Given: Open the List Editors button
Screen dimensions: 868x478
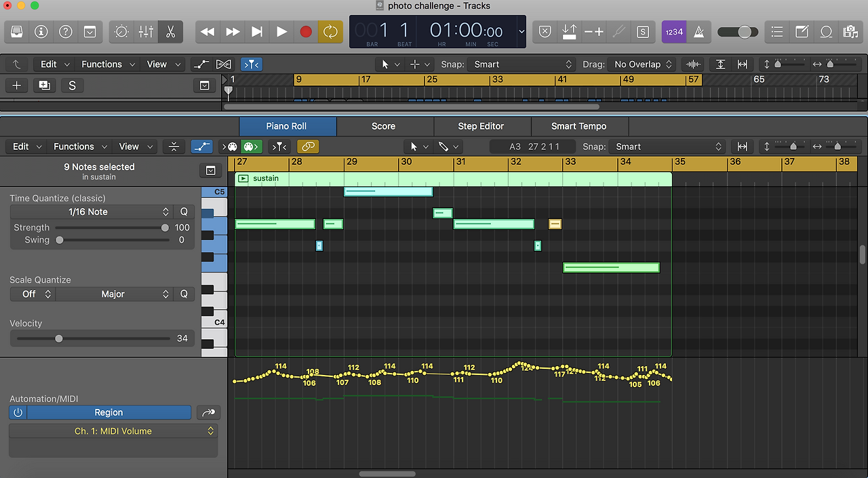Looking at the screenshot, I should pyautogui.click(x=777, y=31).
